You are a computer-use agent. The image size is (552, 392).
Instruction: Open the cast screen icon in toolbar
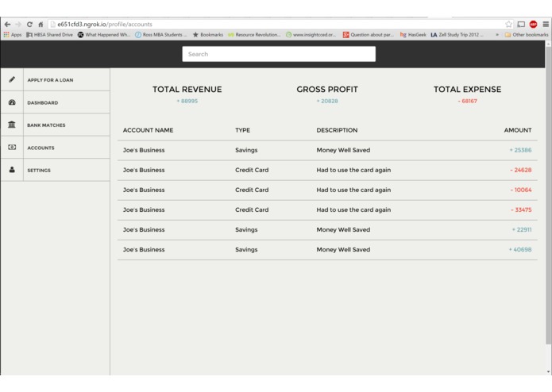click(x=521, y=25)
